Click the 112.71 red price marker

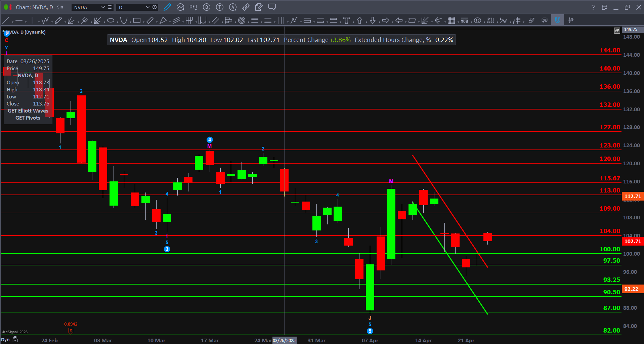[633, 197]
